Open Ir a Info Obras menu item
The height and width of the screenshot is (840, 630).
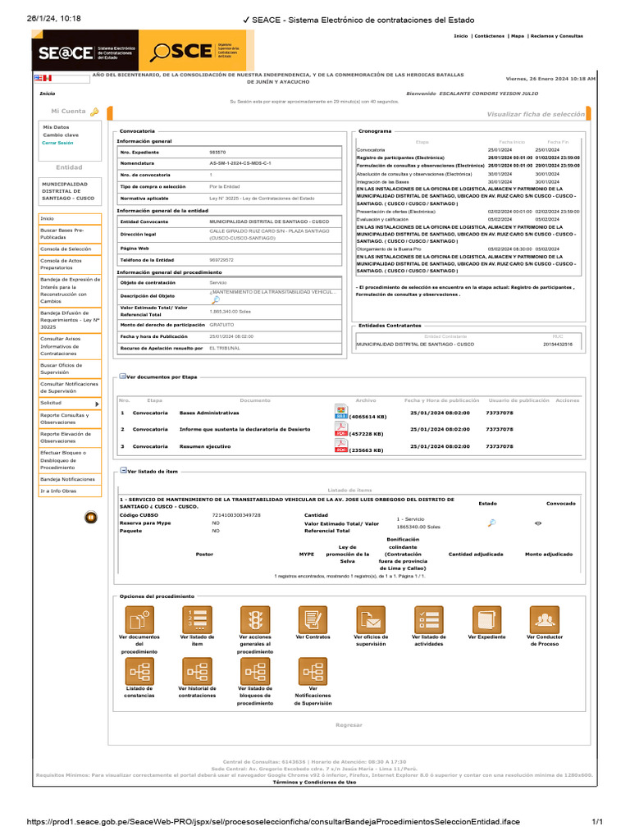[70, 491]
